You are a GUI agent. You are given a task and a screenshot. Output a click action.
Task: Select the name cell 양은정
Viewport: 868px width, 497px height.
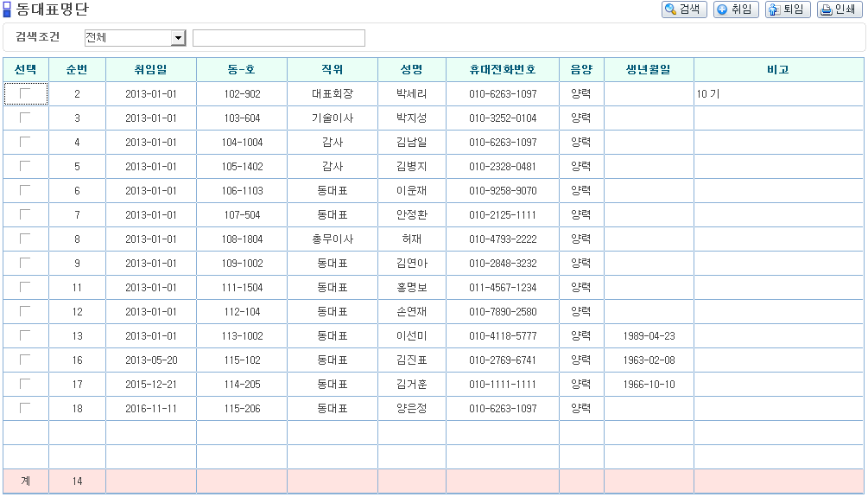point(412,408)
